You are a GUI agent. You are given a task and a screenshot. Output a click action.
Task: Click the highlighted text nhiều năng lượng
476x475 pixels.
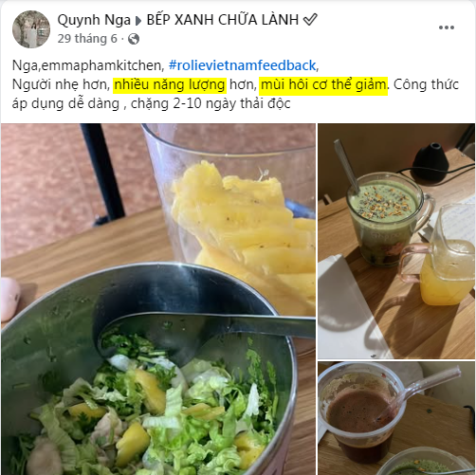point(170,84)
